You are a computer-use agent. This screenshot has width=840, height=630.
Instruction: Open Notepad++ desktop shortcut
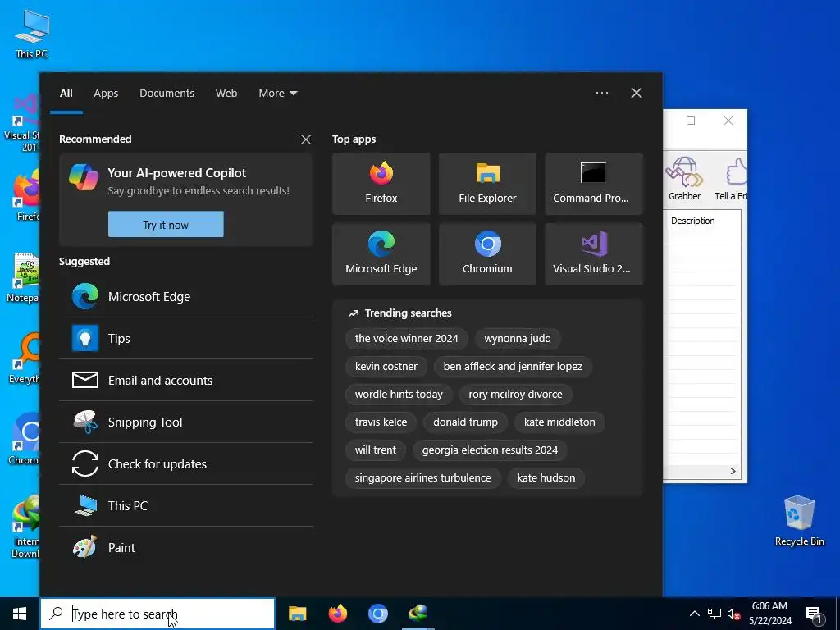point(24,277)
